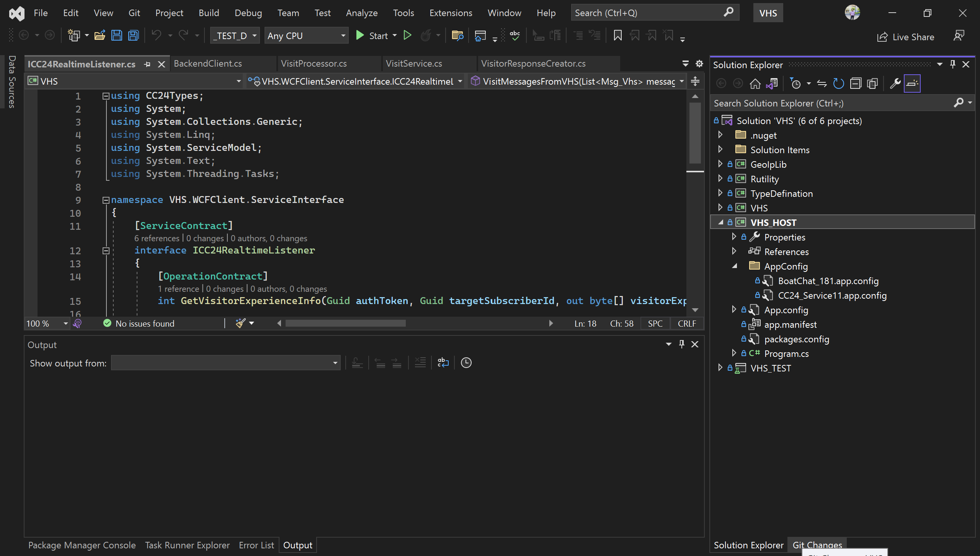The height and width of the screenshot is (556, 980).
Task: Click the Solution Explorer Home icon
Action: (755, 83)
